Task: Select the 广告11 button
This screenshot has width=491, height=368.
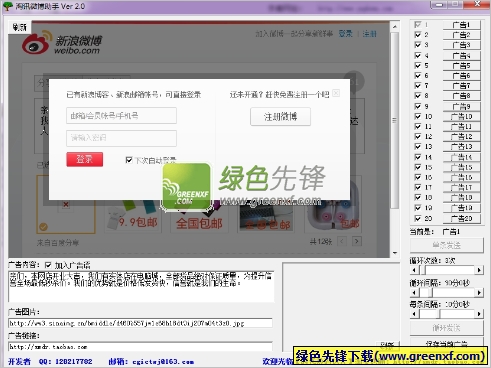Action: point(462,126)
